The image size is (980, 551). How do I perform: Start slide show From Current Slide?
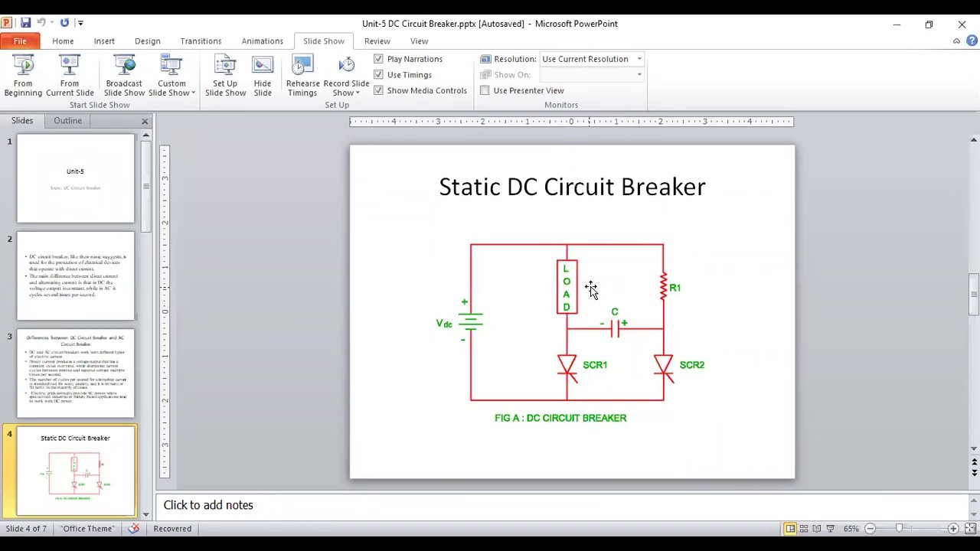70,76
